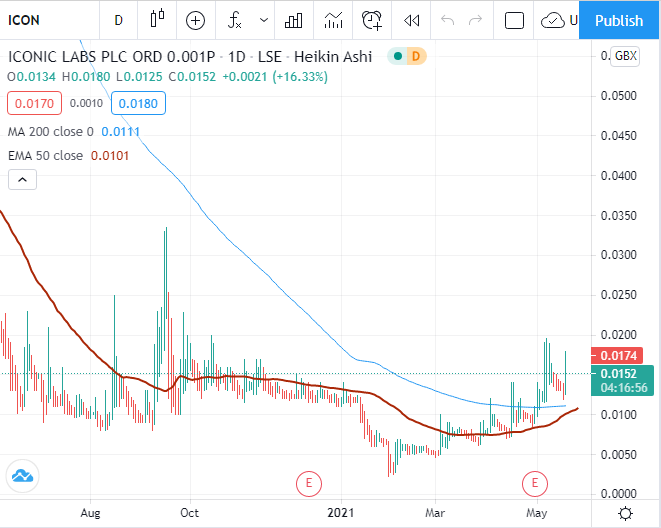
Task: Click the EMA 50 value 0.0101
Action: click(x=110, y=156)
